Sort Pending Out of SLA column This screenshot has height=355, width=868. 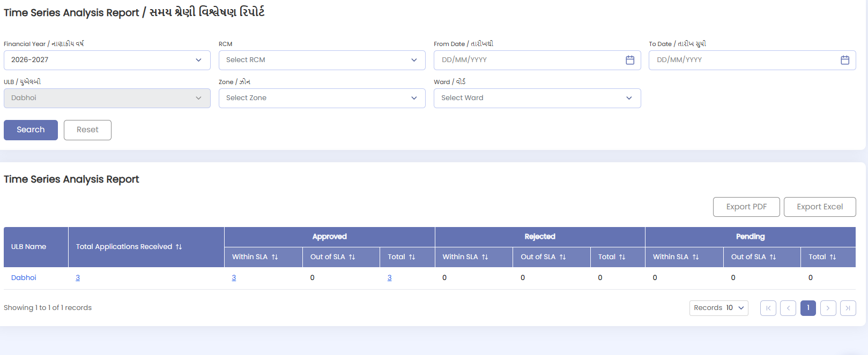click(773, 257)
